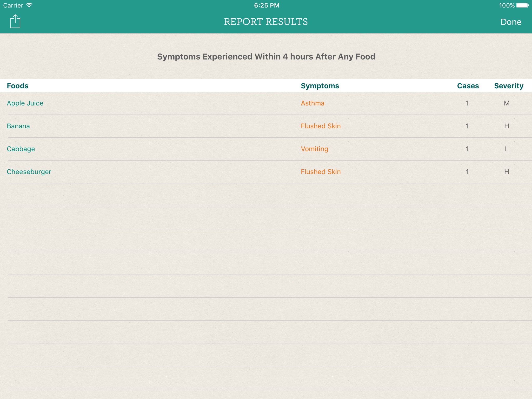Viewport: 532px width, 399px height.
Task: Select the Apple Juice food entry
Action: (25, 103)
